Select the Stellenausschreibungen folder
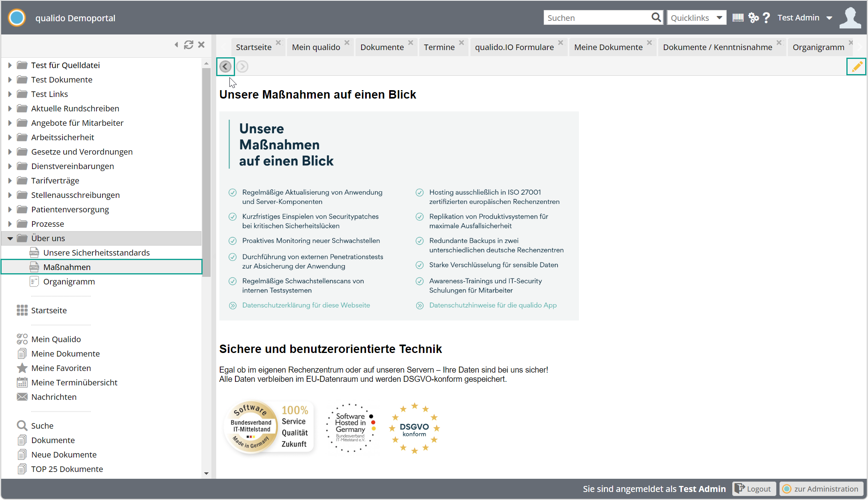Screen dimensions: 868x500 click(75, 195)
